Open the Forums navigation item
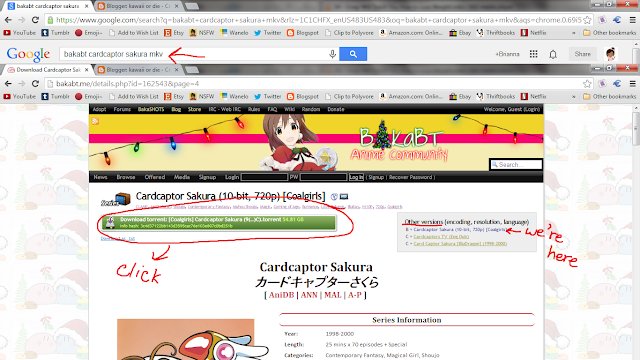 (122, 109)
